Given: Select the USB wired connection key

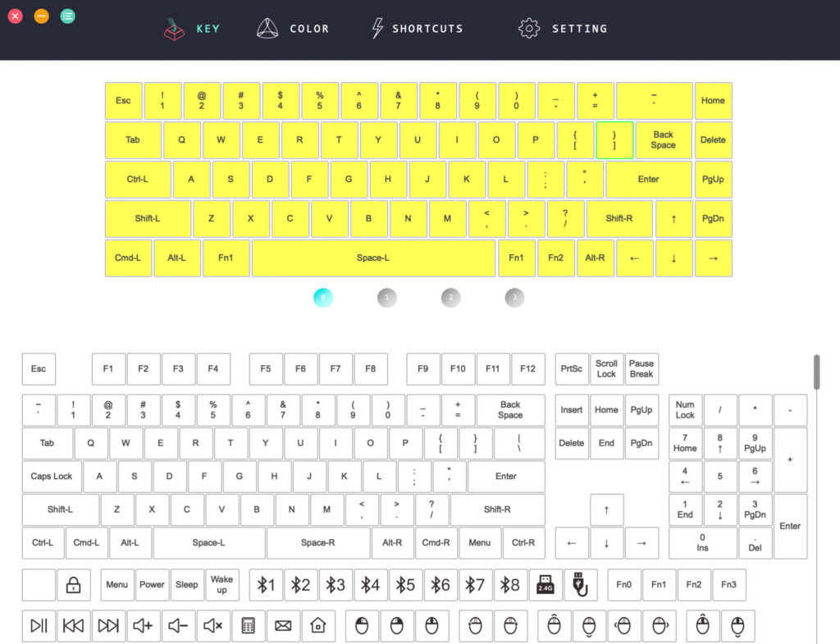Looking at the screenshot, I should (x=580, y=585).
